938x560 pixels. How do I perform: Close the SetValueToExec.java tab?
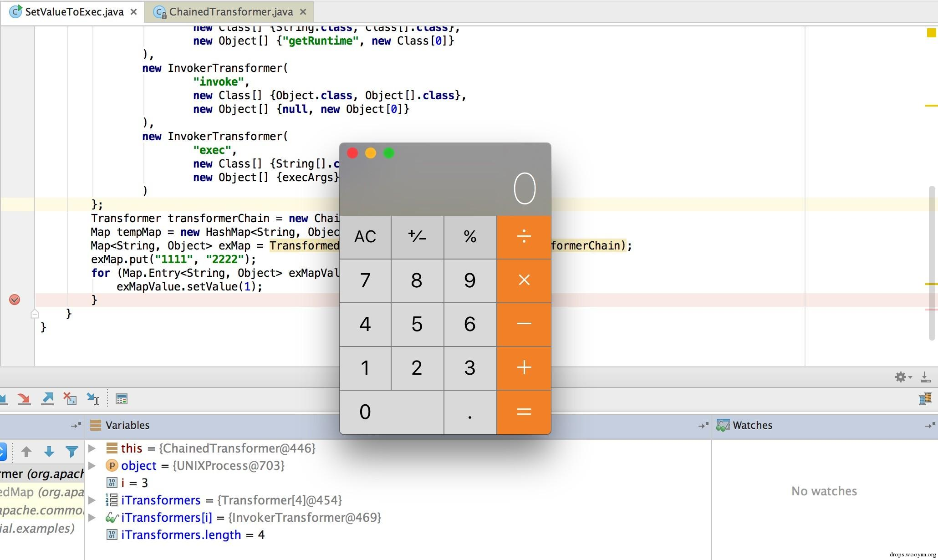click(x=133, y=12)
